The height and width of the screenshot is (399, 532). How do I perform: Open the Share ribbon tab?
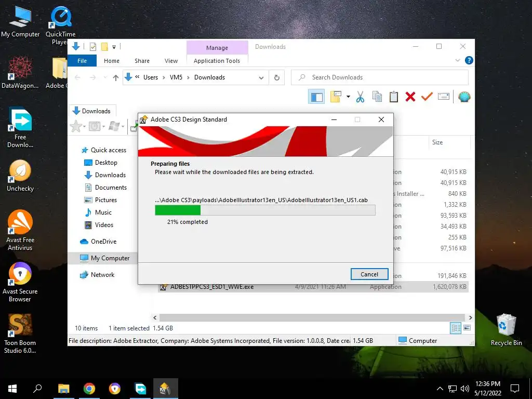pyautogui.click(x=142, y=61)
